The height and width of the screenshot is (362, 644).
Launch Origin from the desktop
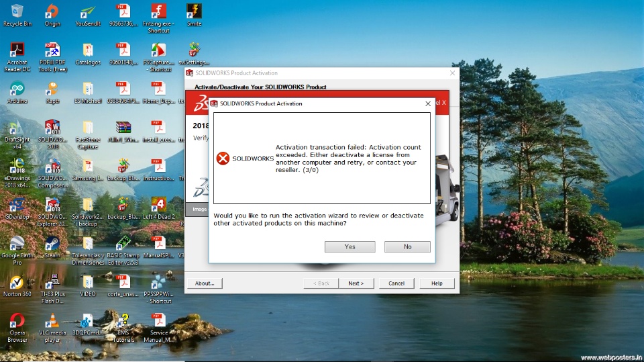52,15
